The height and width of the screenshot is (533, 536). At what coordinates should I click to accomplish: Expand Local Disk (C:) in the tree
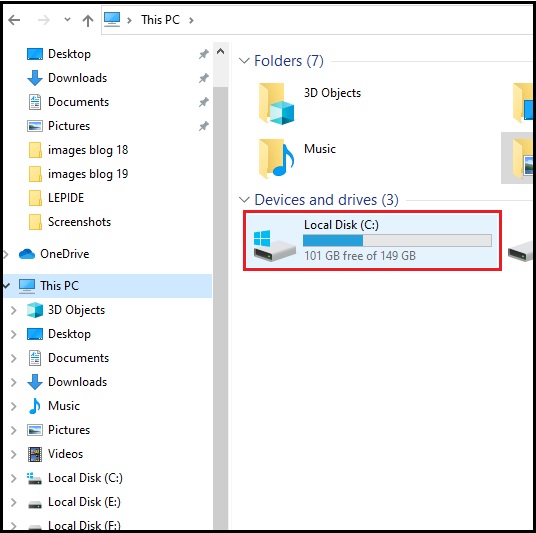tap(14, 478)
